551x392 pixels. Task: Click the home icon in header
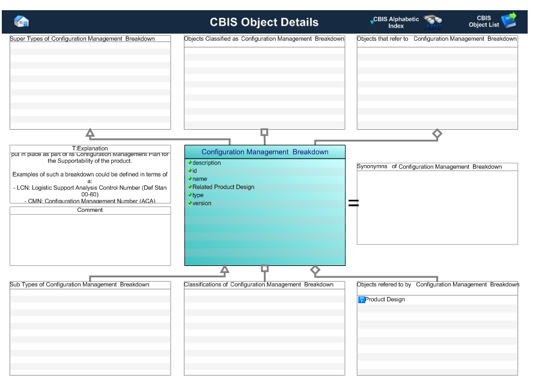click(x=22, y=22)
